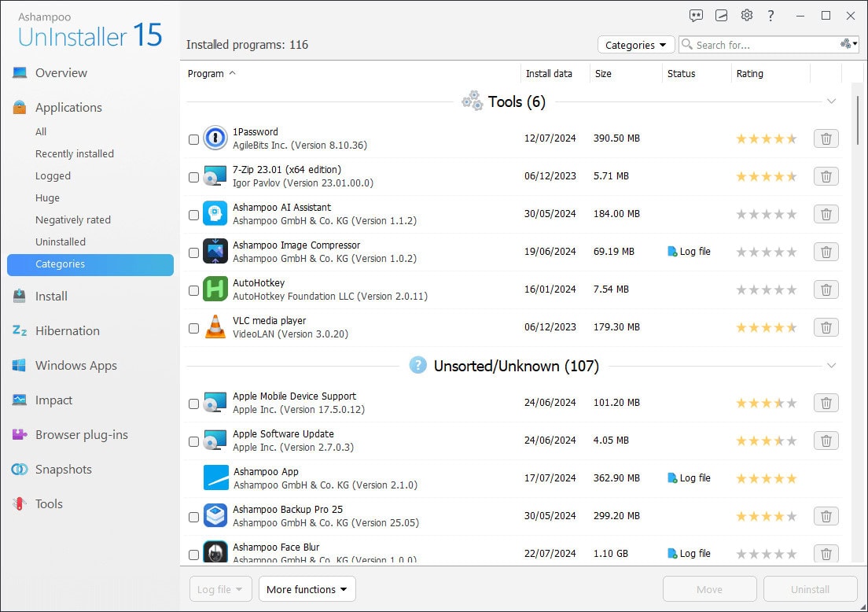
Task: Click Log file status for Ashampoo App
Action: coord(690,478)
